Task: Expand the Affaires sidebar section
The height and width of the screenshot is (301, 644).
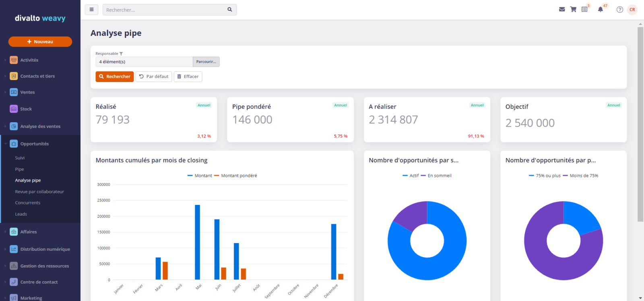Action: click(28, 232)
